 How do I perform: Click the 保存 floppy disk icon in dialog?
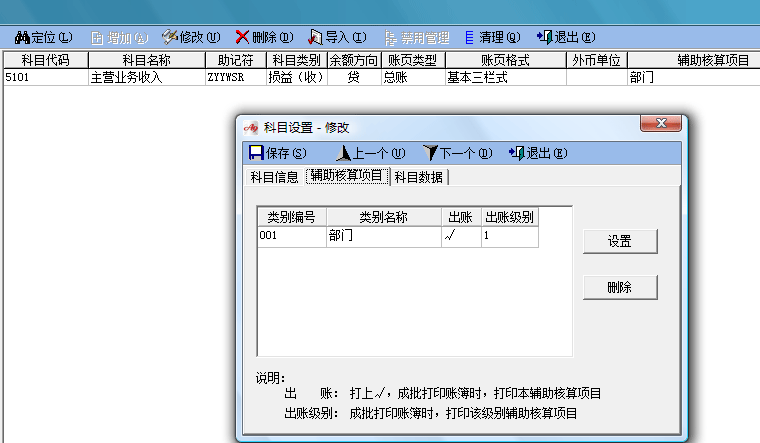click(256, 153)
